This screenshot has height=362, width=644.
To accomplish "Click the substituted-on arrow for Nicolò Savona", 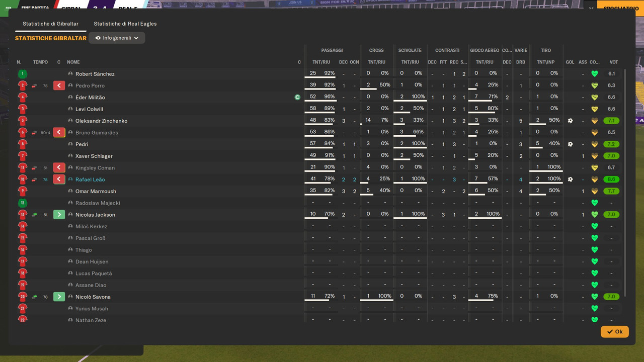I will [x=59, y=297].
